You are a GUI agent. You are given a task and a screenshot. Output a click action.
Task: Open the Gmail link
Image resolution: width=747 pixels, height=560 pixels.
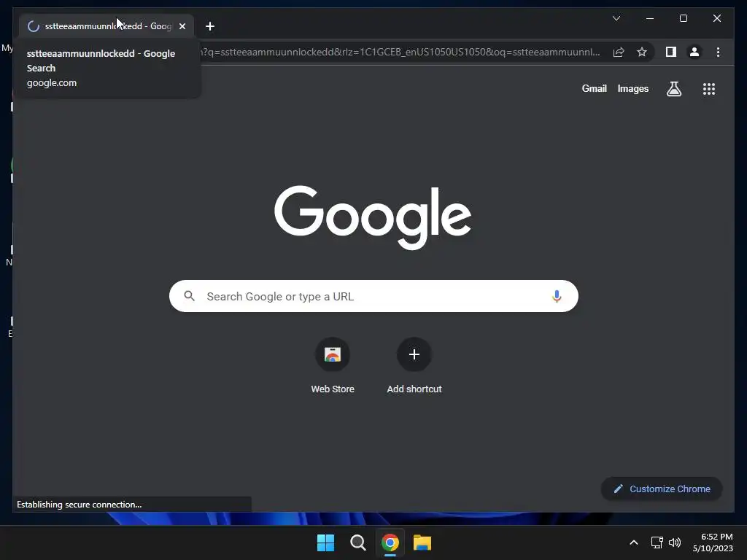(594, 88)
